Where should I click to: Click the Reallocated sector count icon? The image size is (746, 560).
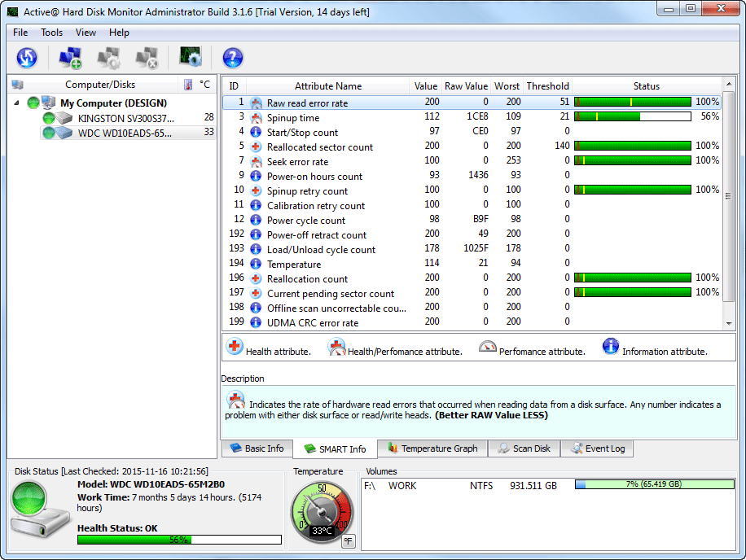256,147
